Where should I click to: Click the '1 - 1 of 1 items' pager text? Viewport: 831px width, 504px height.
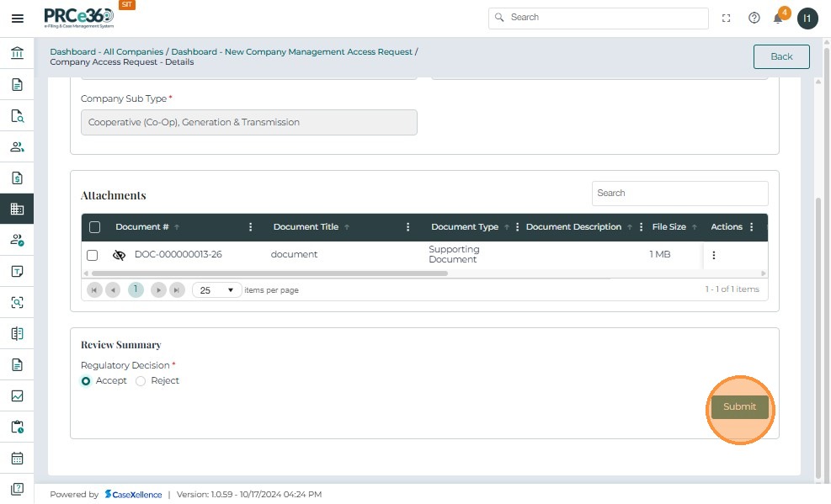point(732,289)
